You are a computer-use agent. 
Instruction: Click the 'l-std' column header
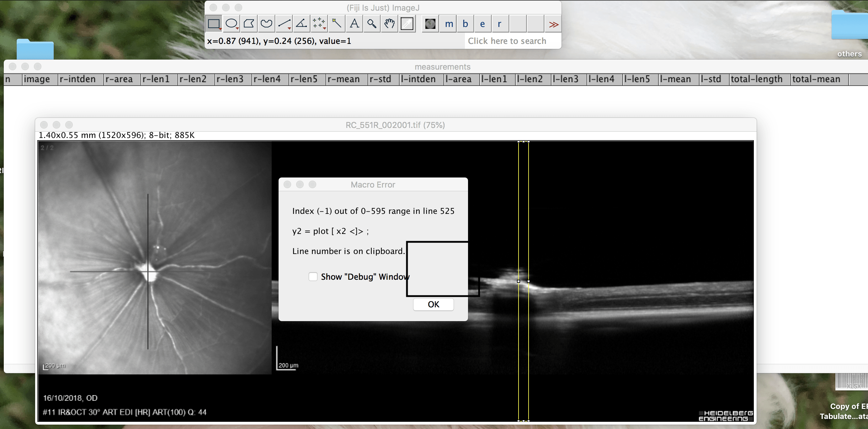click(714, 79)
